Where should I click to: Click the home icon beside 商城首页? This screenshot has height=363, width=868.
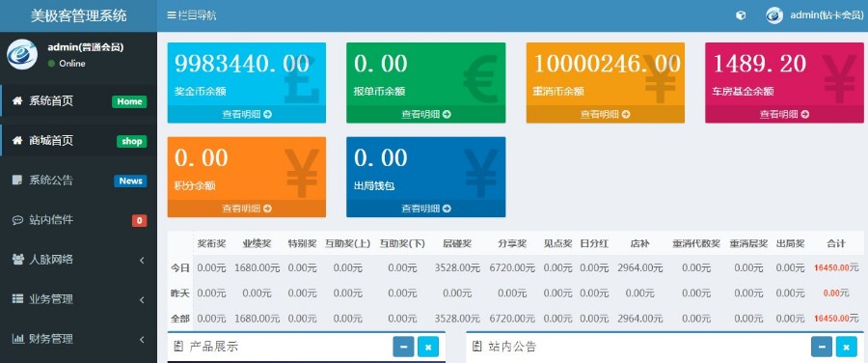(x=17, y=141)
